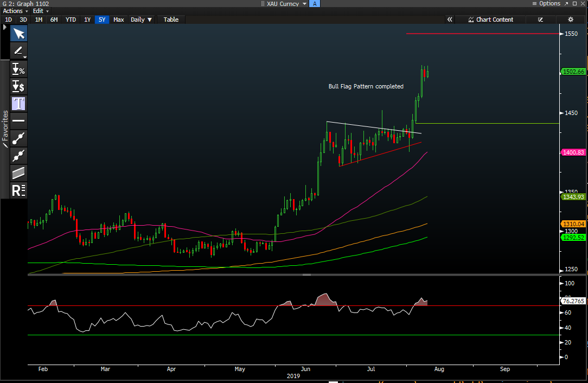
Task: Expand the XAU Curncy security dropdown
Action: click(304, 4)
